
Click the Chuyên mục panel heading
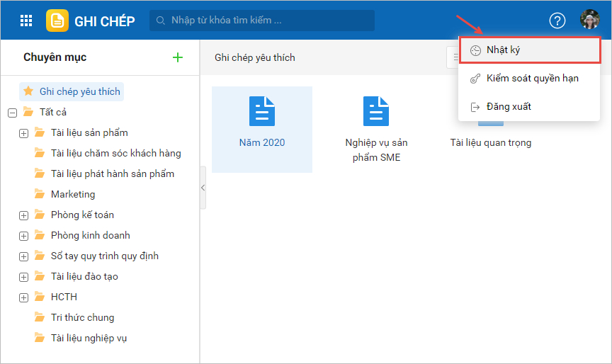coord(55,57)
